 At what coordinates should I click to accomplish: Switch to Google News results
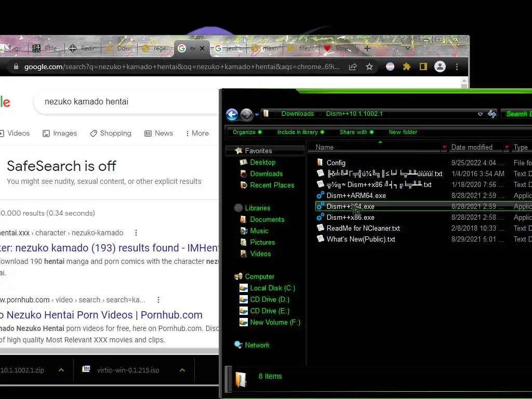tap(159, 134)
